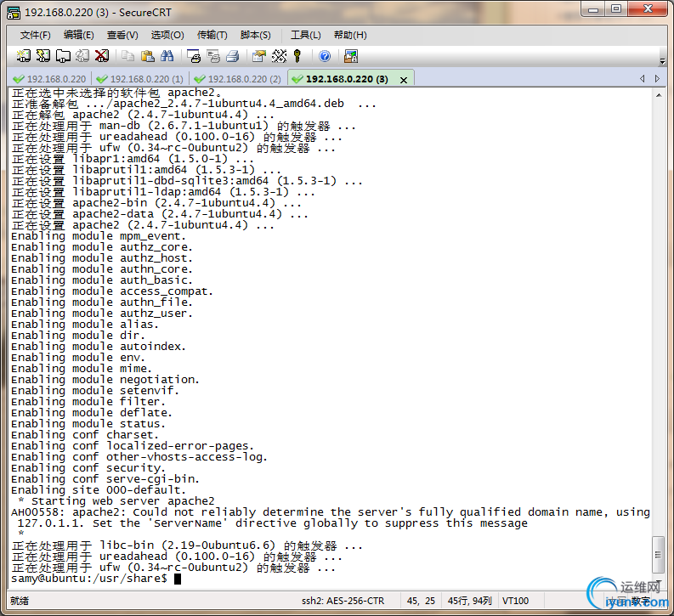Click the Paste clipboard icon

(147, 56)
